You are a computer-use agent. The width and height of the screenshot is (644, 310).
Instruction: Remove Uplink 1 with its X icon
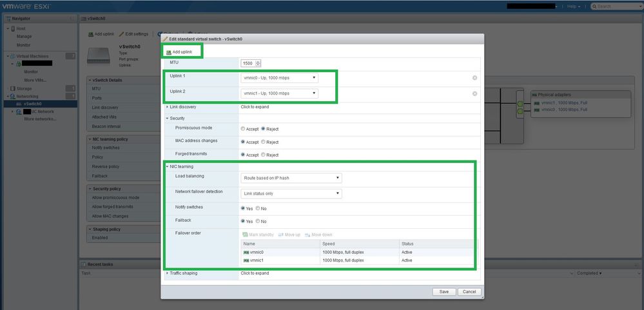tap(475, 78)
